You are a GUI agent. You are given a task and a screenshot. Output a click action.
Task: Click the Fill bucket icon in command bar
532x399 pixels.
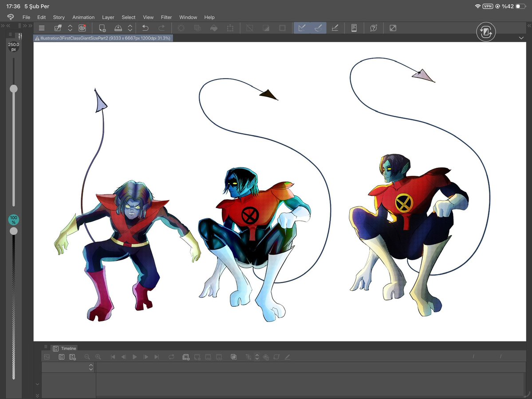coord(214,28)
